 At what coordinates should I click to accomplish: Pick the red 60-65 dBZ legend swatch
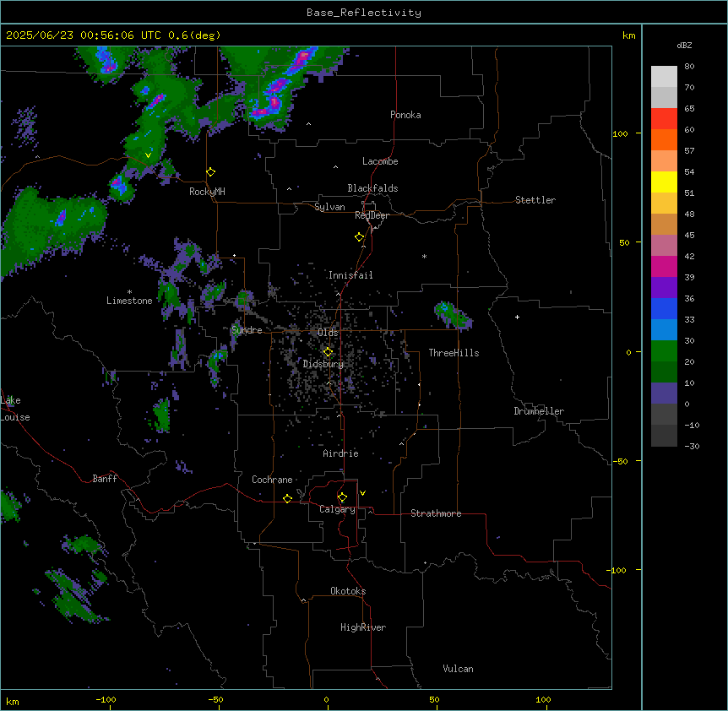[x=664, y=119]
